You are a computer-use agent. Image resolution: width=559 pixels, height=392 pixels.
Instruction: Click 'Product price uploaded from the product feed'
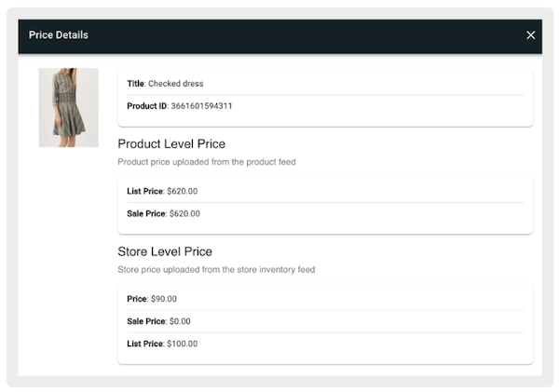207,162
